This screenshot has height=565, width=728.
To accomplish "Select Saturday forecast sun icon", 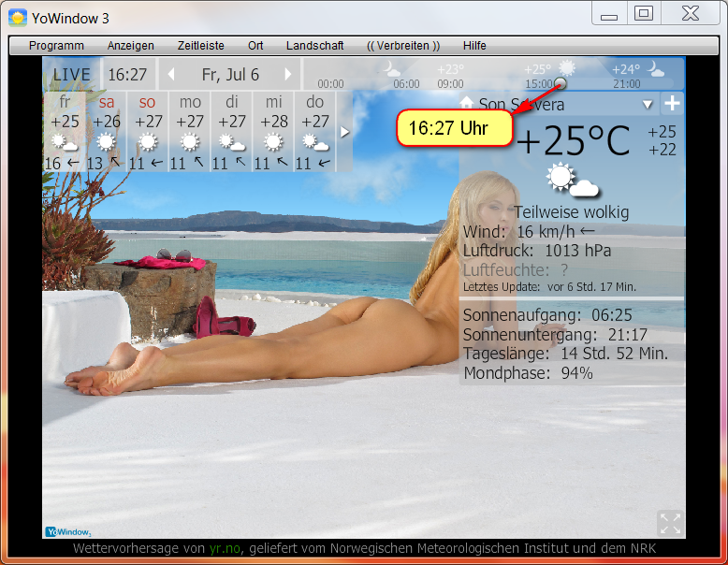I will (107, 142).
